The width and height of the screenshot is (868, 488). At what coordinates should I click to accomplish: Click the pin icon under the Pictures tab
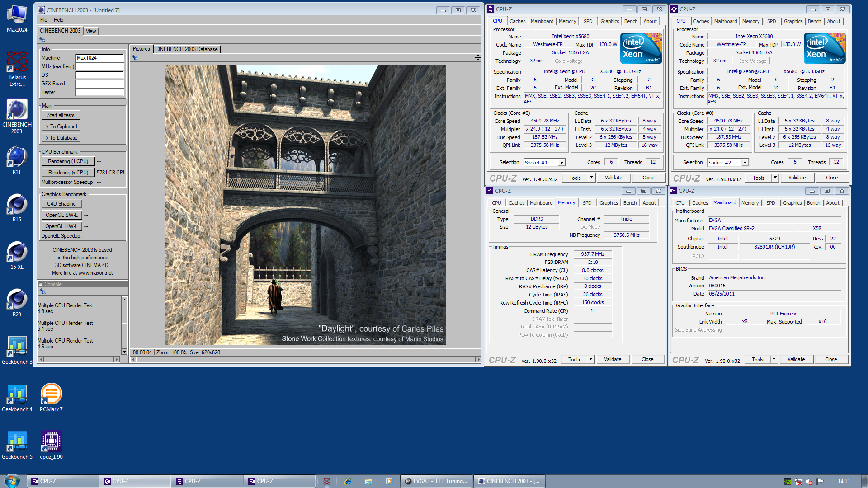[x=135, y=57]
